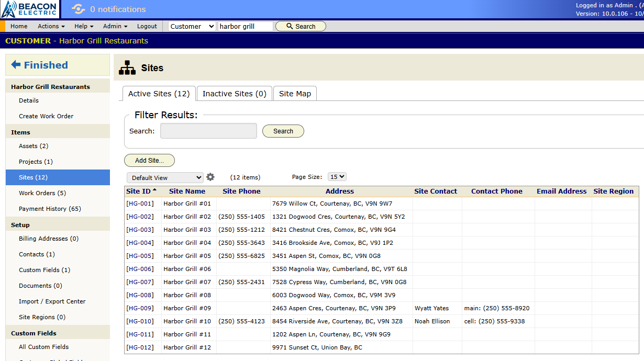Viewport: 644px width, 361px height.
Task: Click the Noah Ellison site contact
Action: tap(432, 321)
